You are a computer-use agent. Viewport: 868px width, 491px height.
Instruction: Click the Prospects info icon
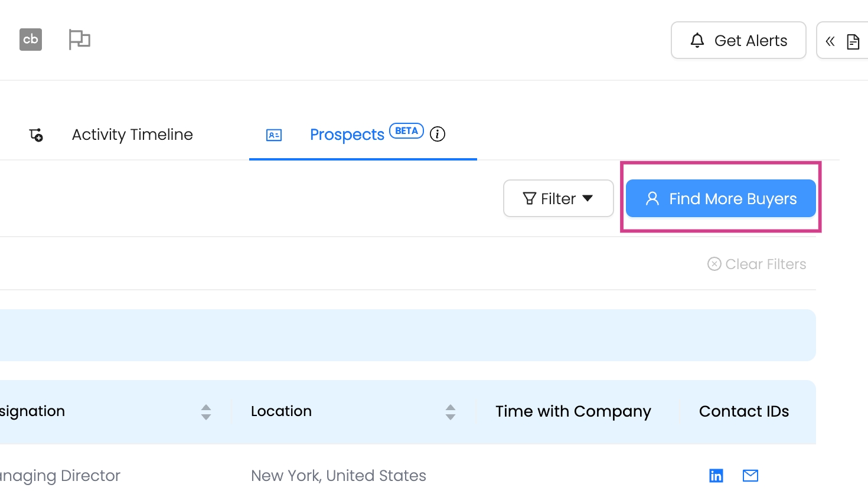click(x=438, y=135)
